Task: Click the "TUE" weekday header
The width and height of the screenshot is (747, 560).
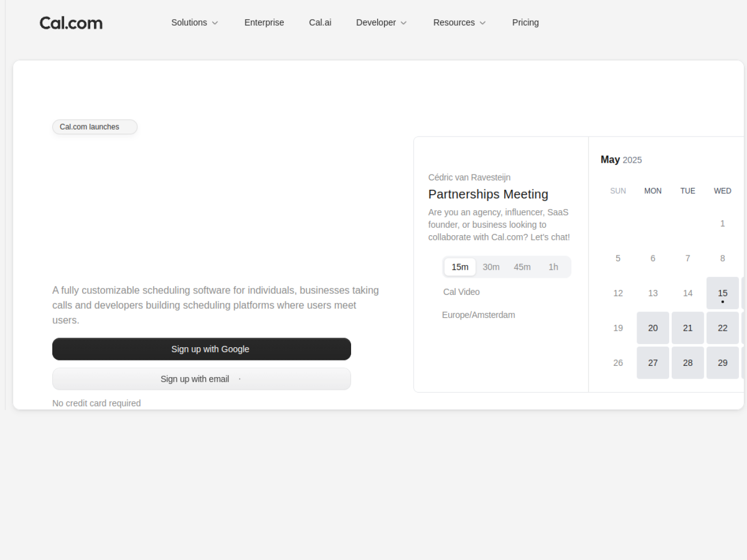Action: pos(688,191)
